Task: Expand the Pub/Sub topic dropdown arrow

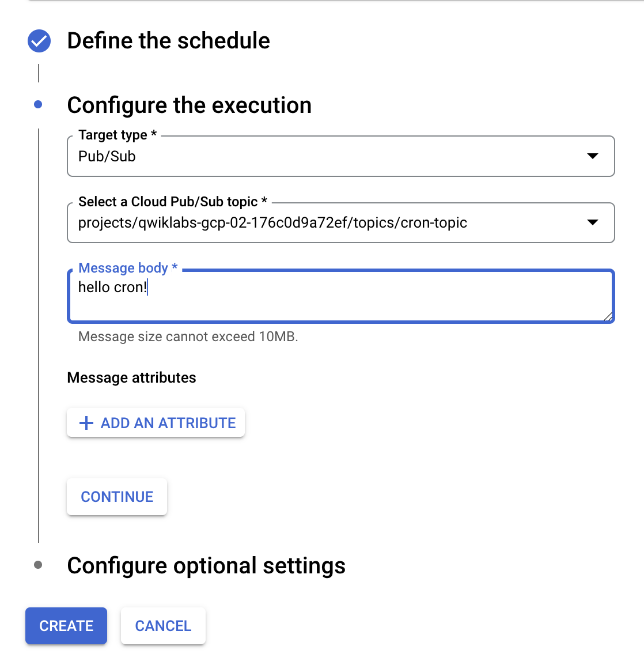Action: click(x=592, y=222)
